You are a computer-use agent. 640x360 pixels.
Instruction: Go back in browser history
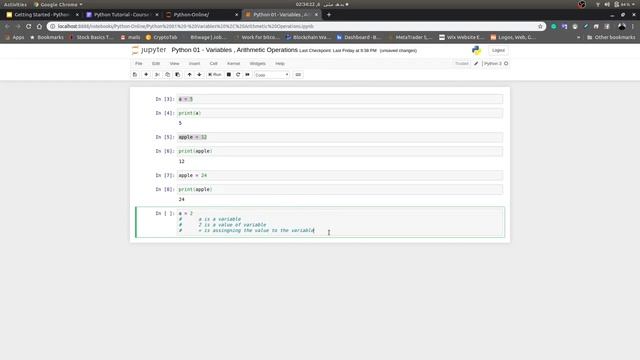tap(7, 26)
